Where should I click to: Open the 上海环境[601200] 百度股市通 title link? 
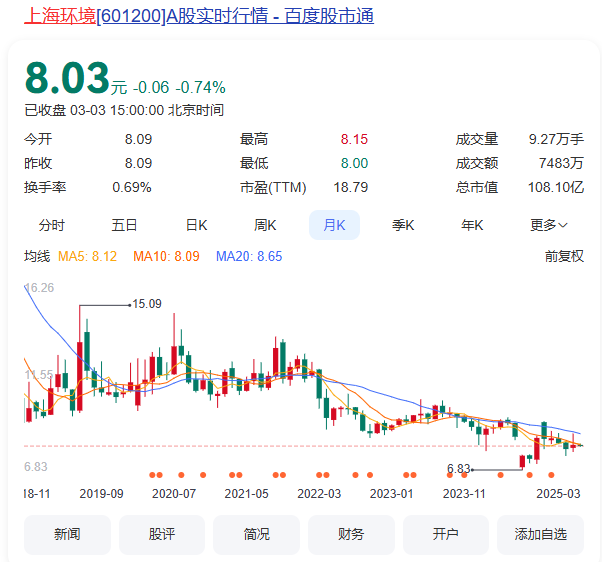199,16
